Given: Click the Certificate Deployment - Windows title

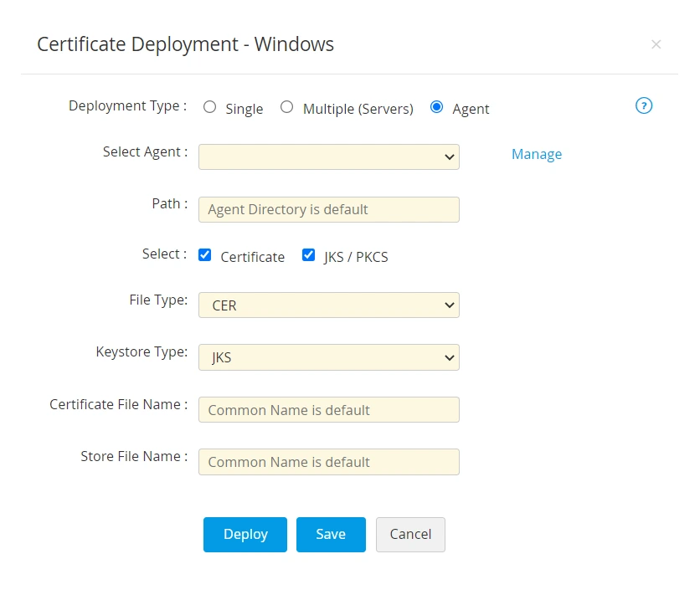Looking at the screenshot, I should [185, 44].
